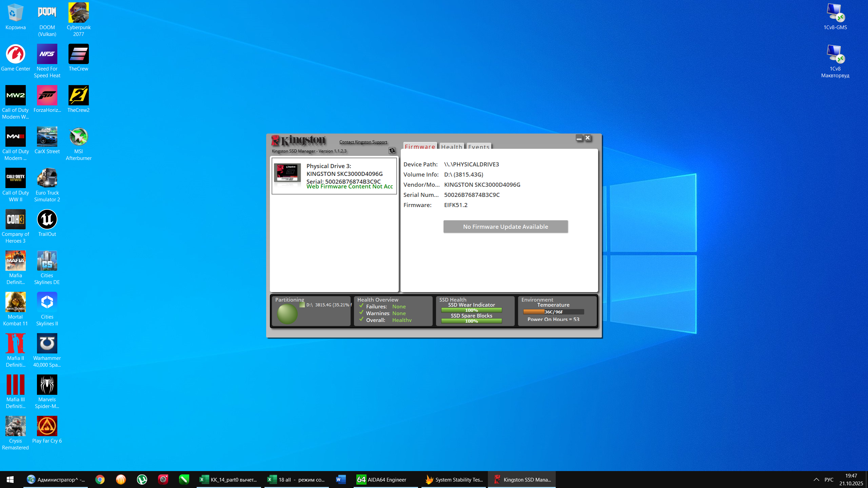
Task: Open the Windows Start menu
Action: pyautogui.click(x=10, y=480)
